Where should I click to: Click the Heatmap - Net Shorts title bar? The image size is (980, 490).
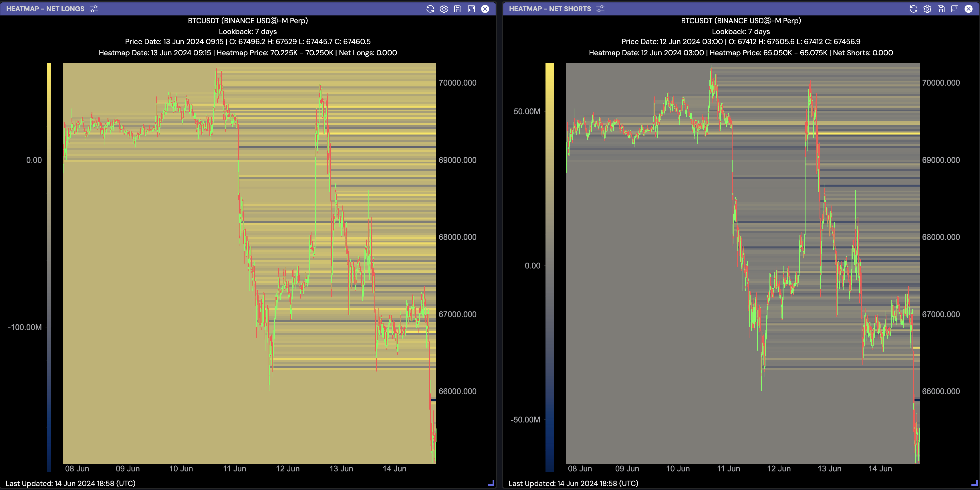(x=550, y=9)
